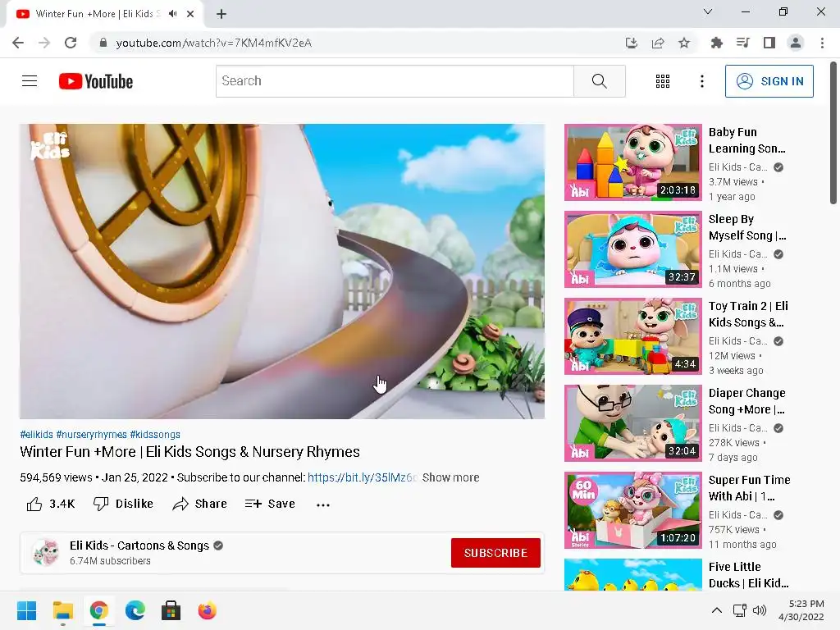Click the page vertical scrollbar

tap(833, 133)
